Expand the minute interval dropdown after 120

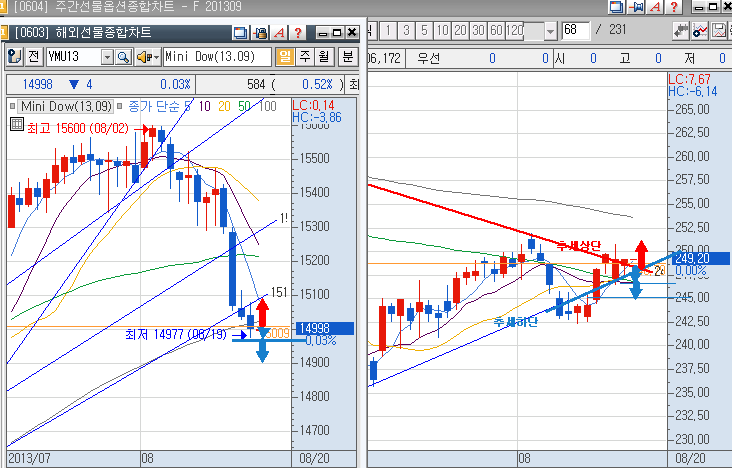click(x=550, y=31)
